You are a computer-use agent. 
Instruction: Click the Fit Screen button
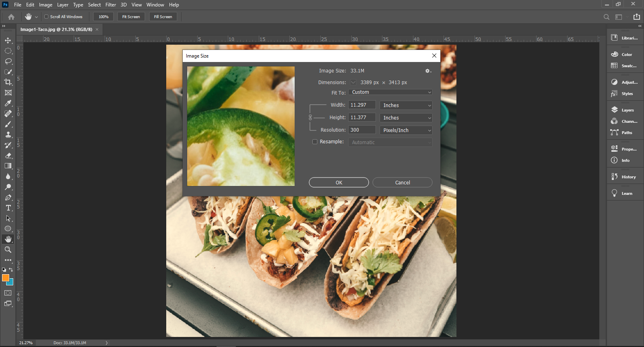pos(131,17)
